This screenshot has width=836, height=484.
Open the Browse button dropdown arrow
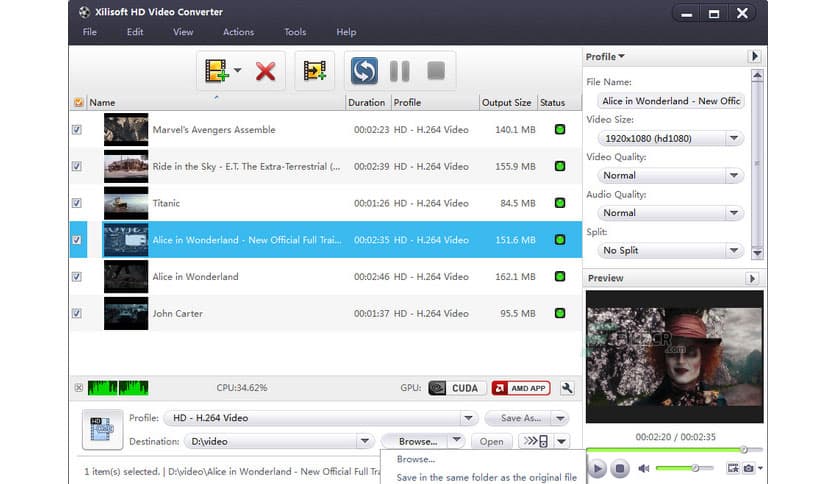456,441
